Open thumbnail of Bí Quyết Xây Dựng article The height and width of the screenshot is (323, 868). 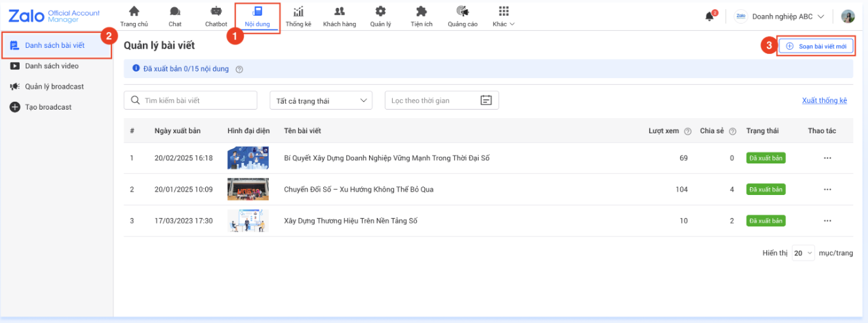click(248, 158)
